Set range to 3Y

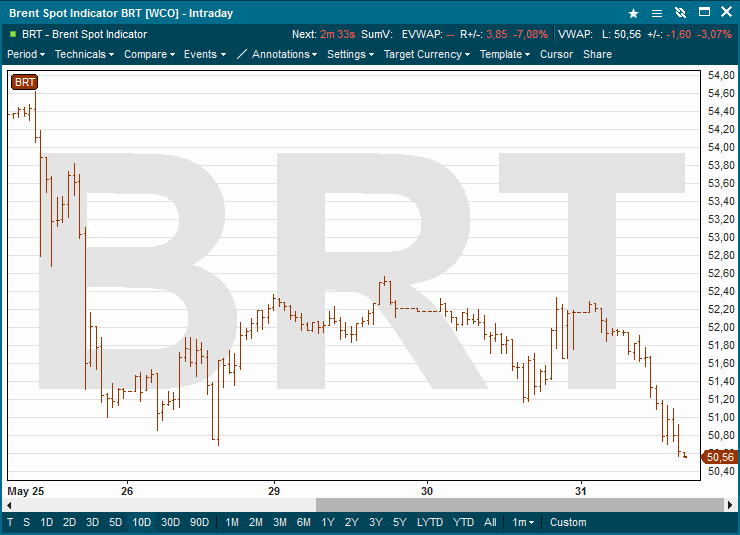(x=376, y=522)
